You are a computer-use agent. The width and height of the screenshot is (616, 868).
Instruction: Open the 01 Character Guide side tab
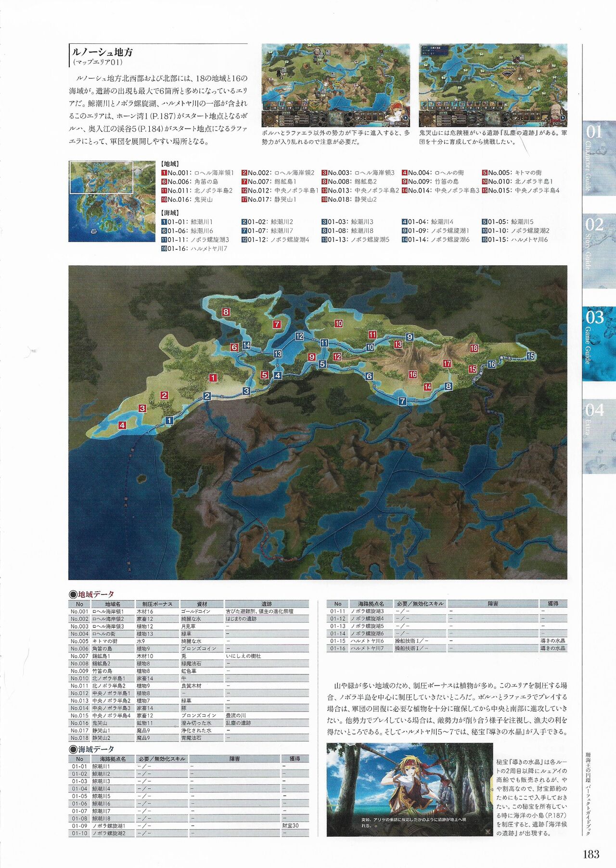tap(599, 158)
